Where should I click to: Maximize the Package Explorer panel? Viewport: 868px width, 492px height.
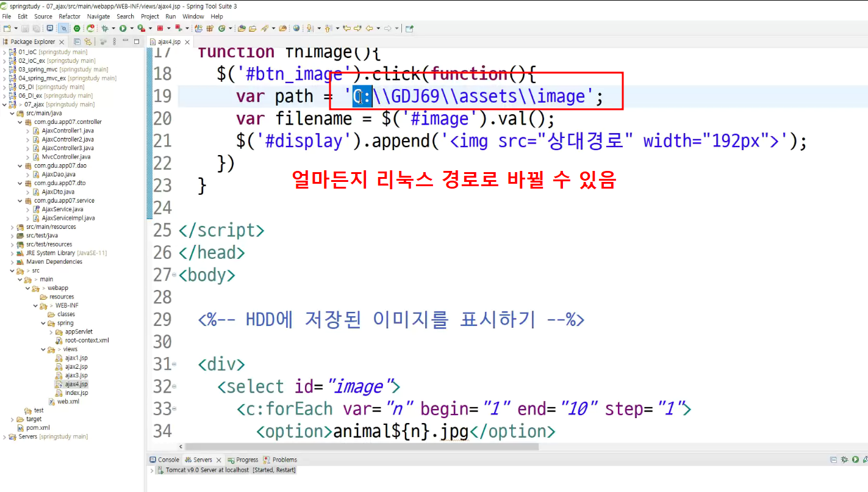point(137,41)
